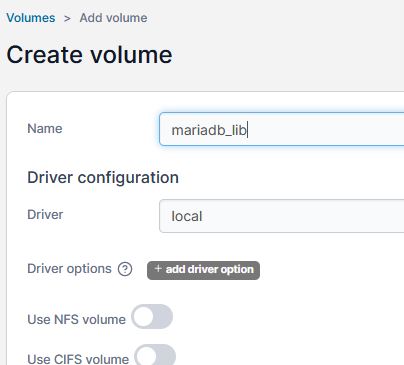Click the Driver field showing local
The width and height of the screenshot is (404, 365).
coord(281,216)
